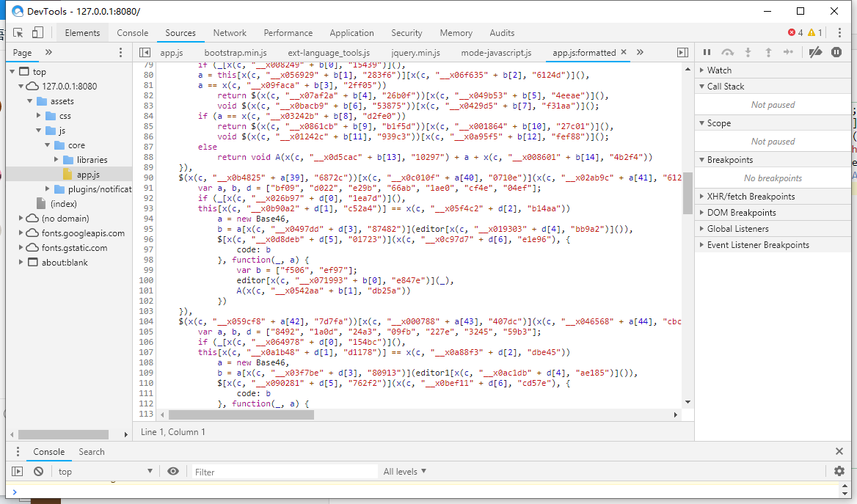Click the code editor horizontal scrollbar
Image resolution: width=857 pixels, height=504 pixels.
click(242, 415)
